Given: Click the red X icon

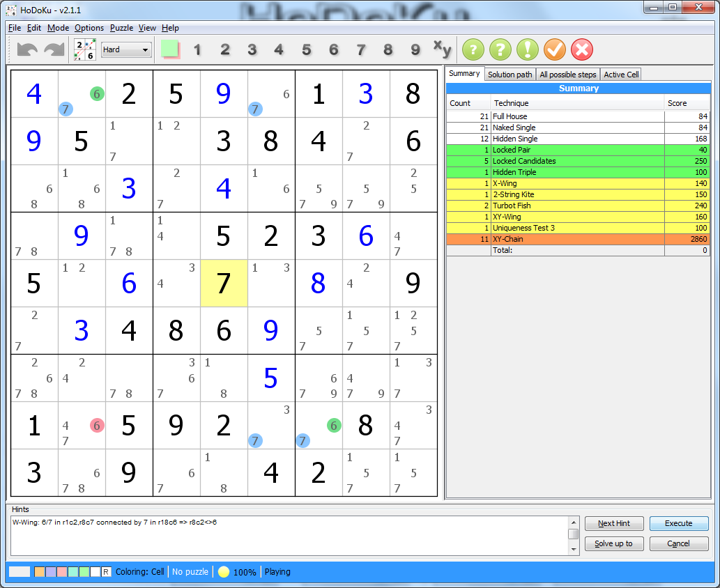Looking at the screenshot, I should [582, 50].
